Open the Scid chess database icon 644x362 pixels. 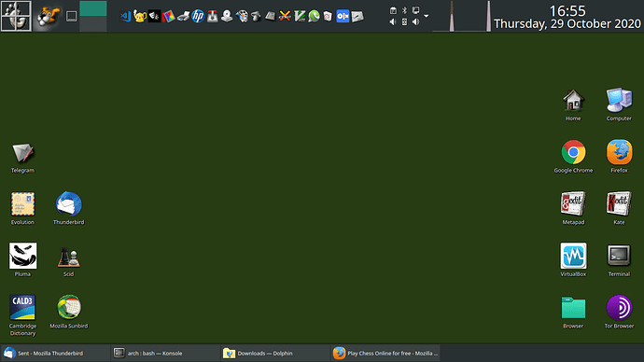click(68, 257)
